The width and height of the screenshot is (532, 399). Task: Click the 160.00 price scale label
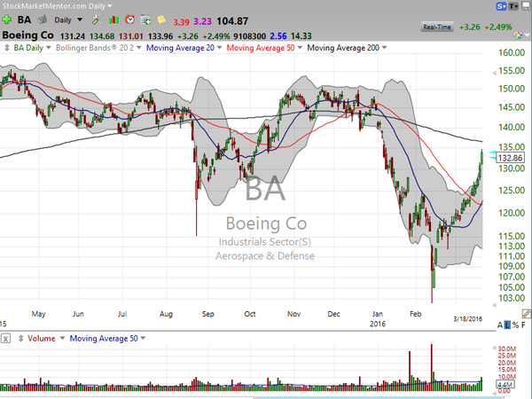tap(512, 52)
